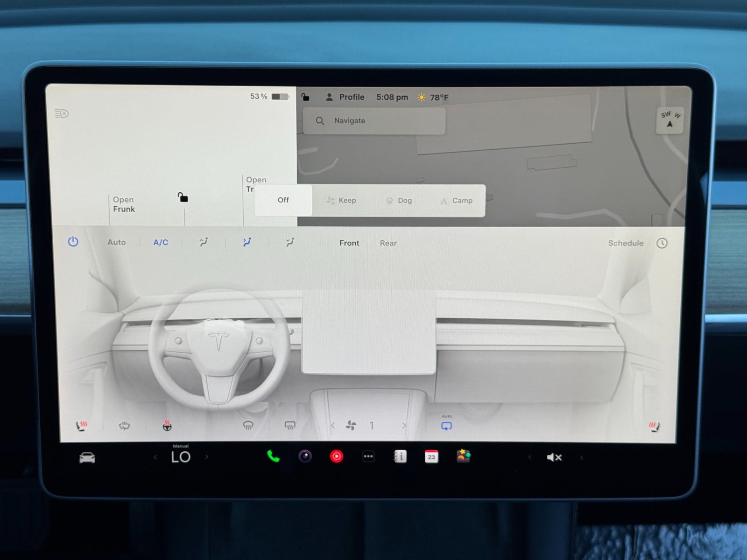The image size is (747, 560).
Task: Open vehicle controls with car icon
Action: click(87, 458)
